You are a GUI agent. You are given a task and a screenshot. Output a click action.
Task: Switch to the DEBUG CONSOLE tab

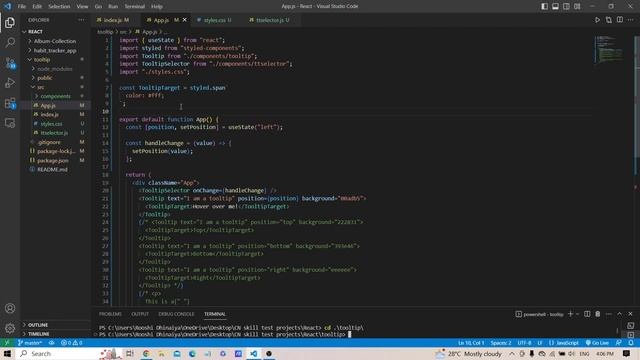pos(176,314)
